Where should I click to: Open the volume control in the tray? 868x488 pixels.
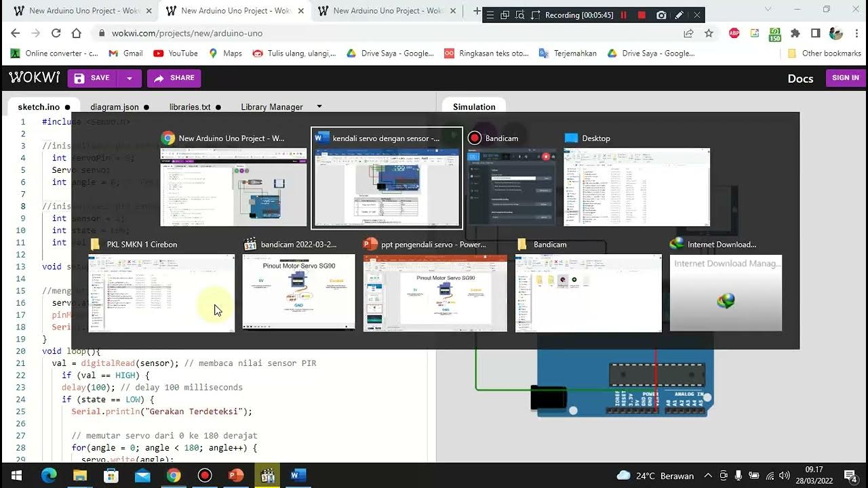785,476
